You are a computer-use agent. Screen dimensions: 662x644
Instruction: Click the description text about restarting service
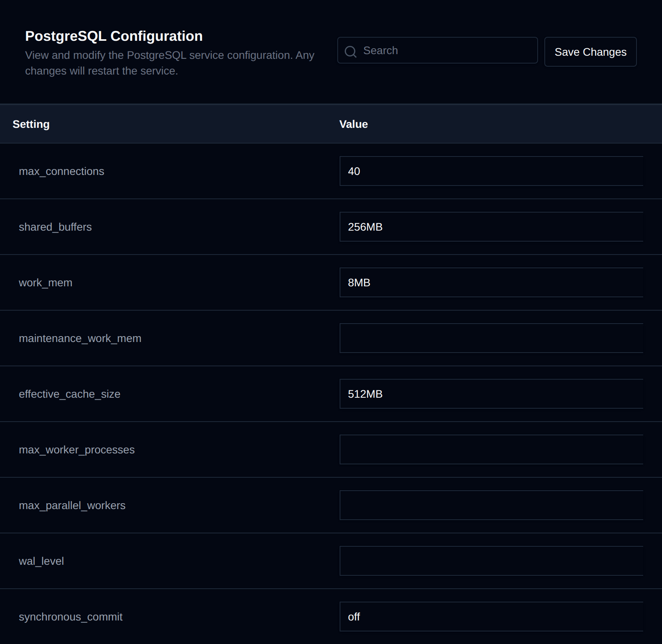point(170,63)
